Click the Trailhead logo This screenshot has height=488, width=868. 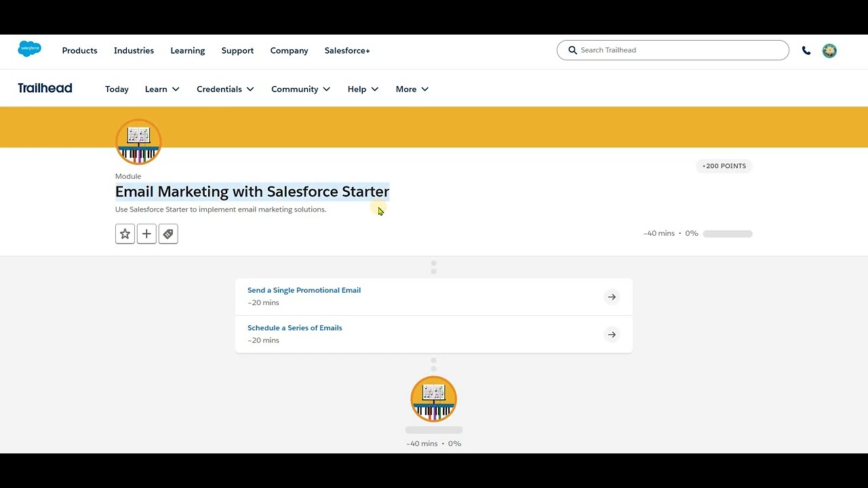(x=45, y=88)
